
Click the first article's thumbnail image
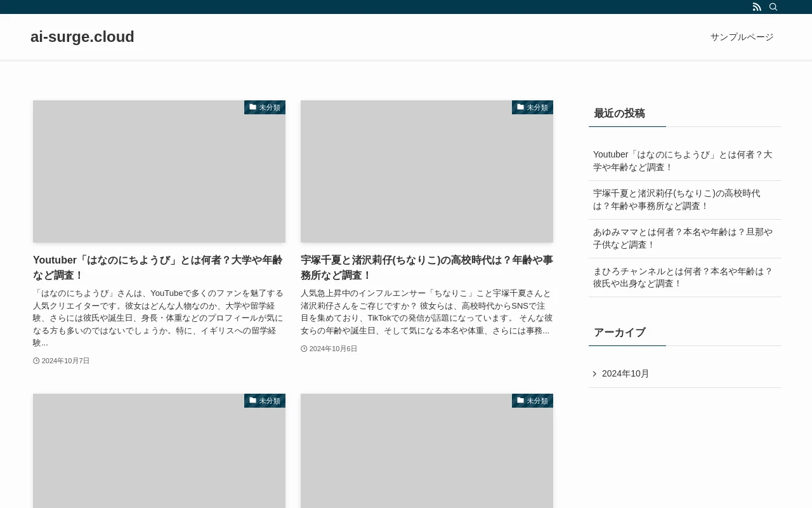tap(159, 171)
